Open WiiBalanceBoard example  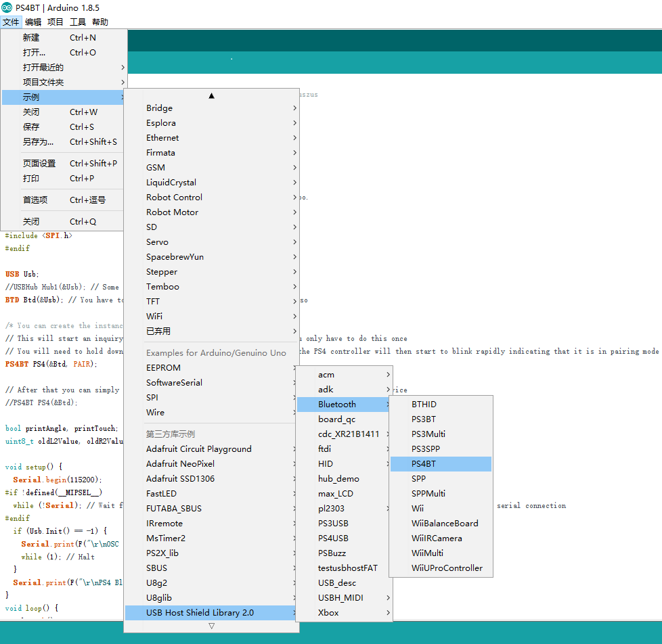tap(441, 524)
